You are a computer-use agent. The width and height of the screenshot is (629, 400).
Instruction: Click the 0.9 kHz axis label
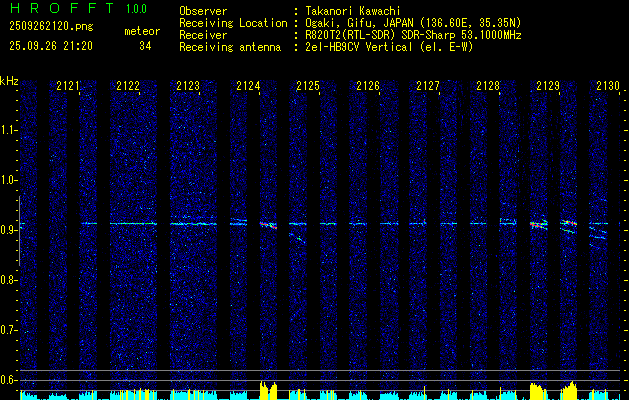(x=9, y=230)
